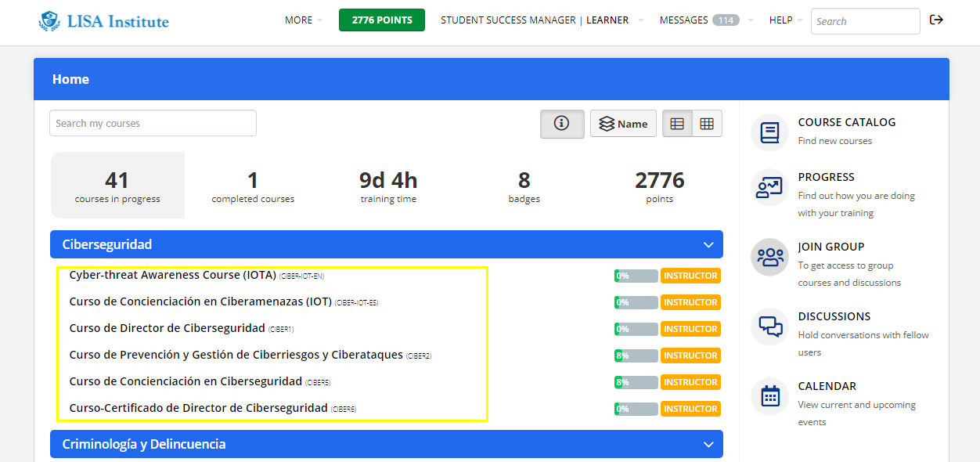Open Curso de Prevención y Gestión de Ciberriesgos

click(236, 355)
